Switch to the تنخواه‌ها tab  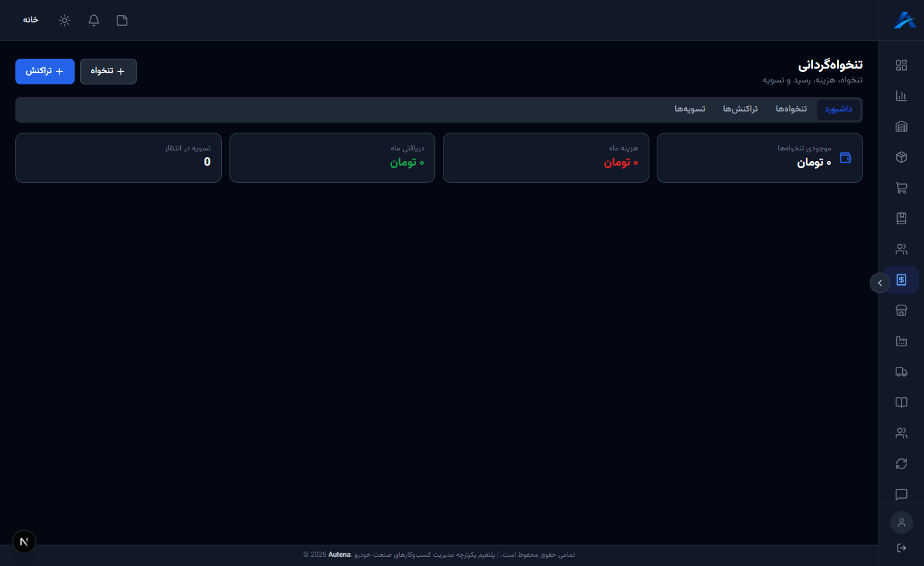coord(791,109)
